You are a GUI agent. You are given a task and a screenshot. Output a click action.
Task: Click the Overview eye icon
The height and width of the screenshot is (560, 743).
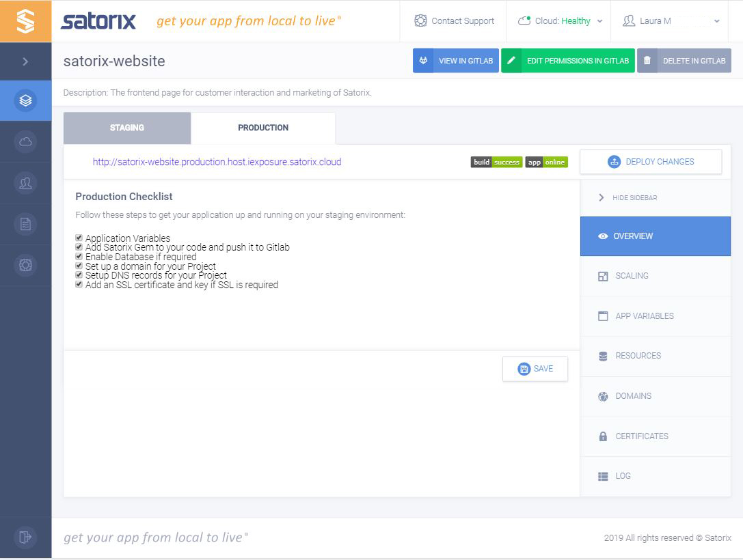(603, 236)
